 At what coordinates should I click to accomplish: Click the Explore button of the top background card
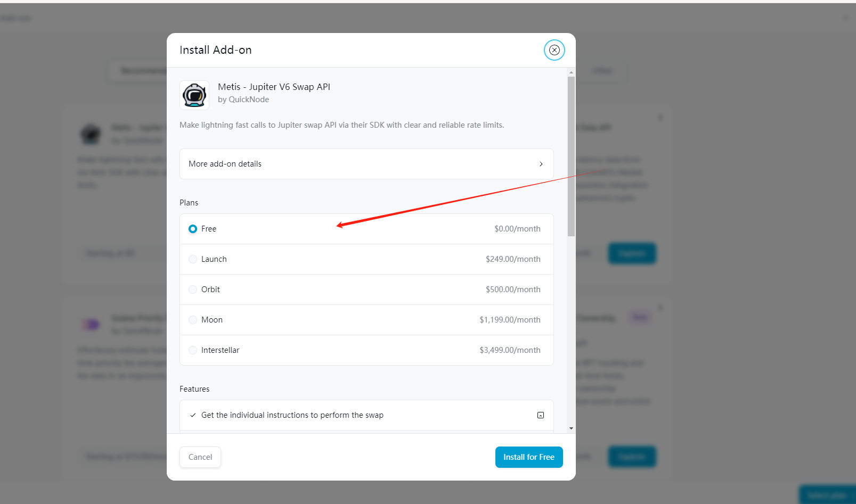tap(632, 253)
